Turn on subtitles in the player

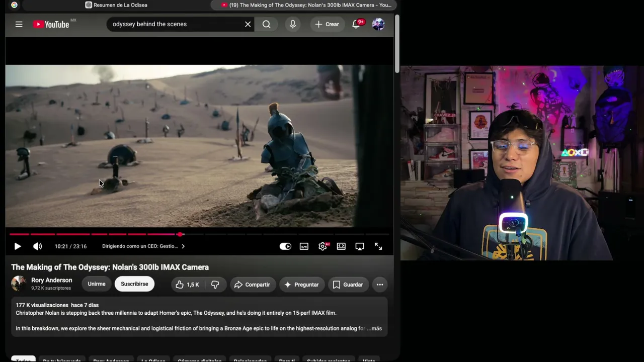[304, 246]
